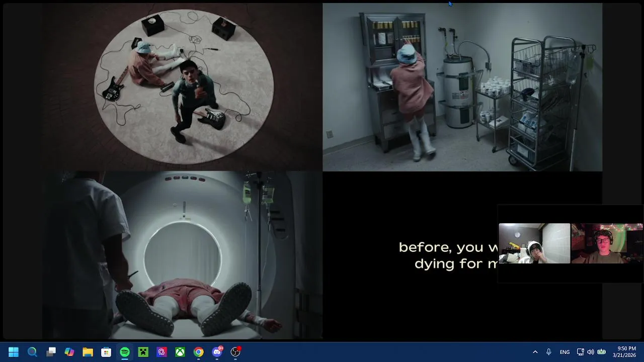Click the left webcam feed overlay
The image size is (644, 362).
pos(534,243)
